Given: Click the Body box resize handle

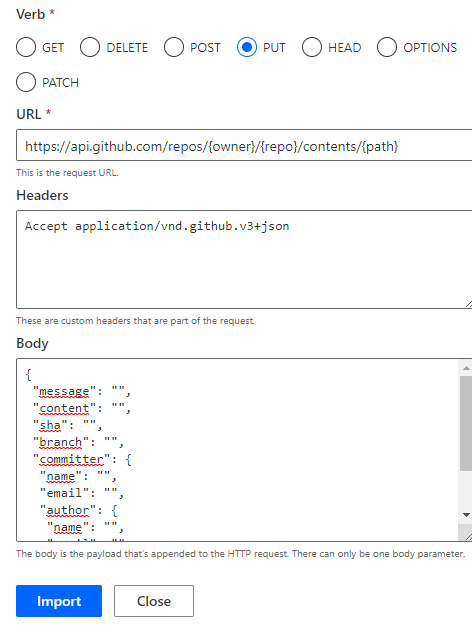Looking at the screenshot, I should point(469,537).
